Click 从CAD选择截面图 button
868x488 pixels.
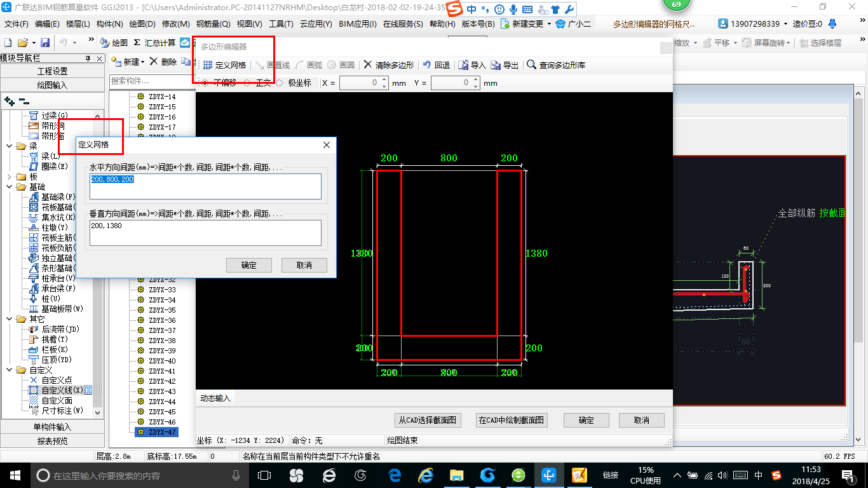[427, 420]
